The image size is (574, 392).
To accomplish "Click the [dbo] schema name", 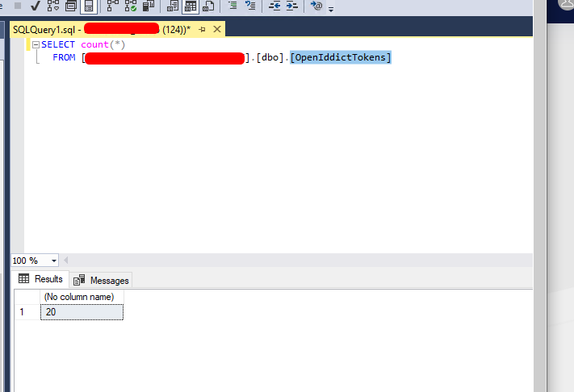I will coord(270,57).
